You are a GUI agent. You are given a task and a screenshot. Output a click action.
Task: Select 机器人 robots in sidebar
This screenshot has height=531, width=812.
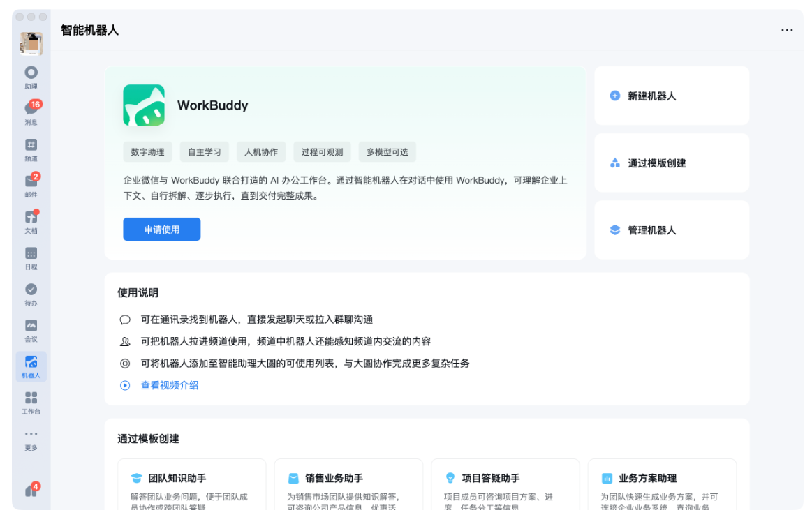(31, 366)
